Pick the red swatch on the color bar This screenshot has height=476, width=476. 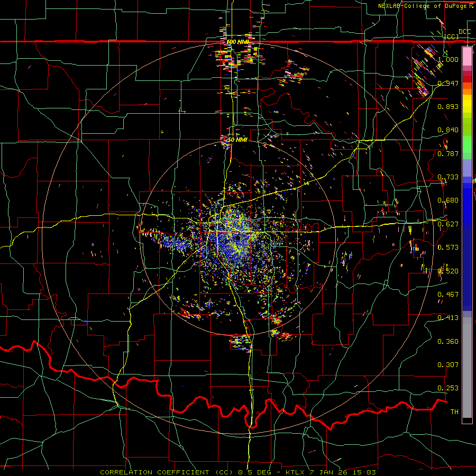pos(467,79)
